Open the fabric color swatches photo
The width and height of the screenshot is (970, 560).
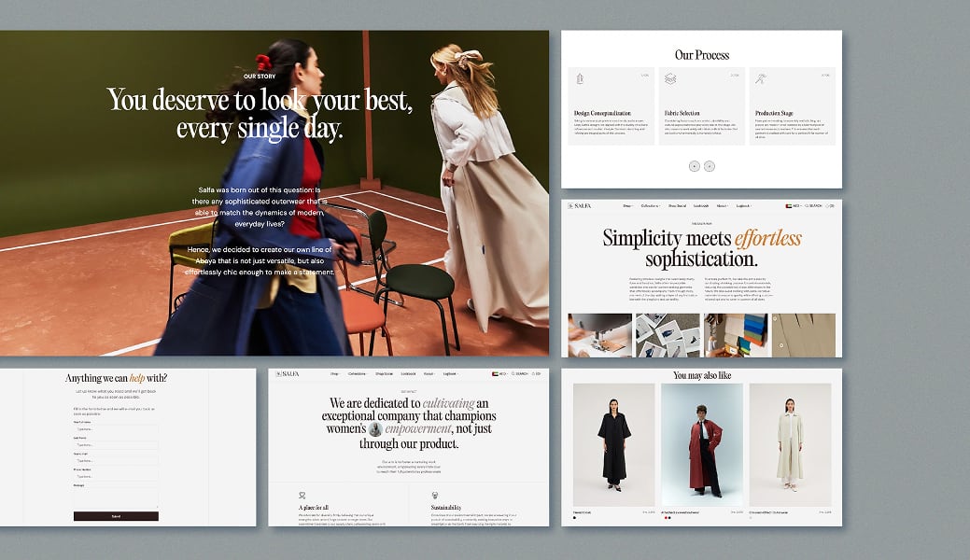click(x=736, y=335)
